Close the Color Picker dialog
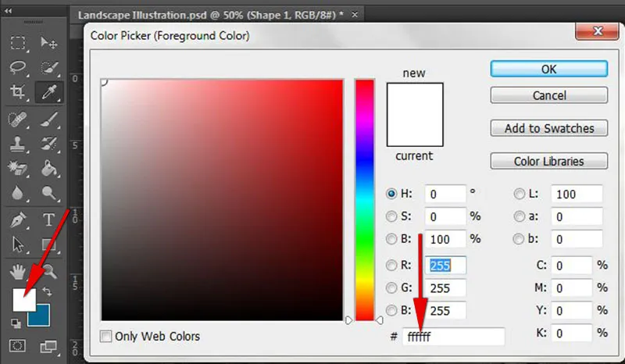The height and width of the screenshot is (364, 625). pos(597,31)
